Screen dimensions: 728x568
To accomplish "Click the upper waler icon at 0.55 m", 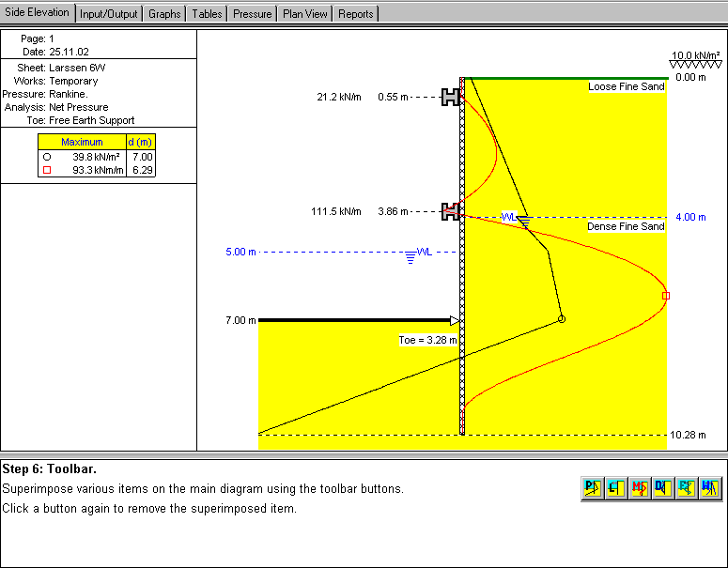I will click(451, 97).
